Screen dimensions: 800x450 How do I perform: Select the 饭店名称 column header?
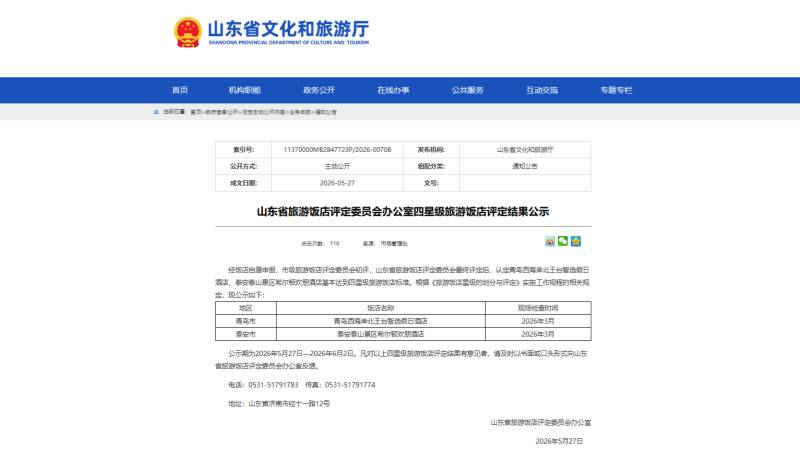(x=381, y=308)
